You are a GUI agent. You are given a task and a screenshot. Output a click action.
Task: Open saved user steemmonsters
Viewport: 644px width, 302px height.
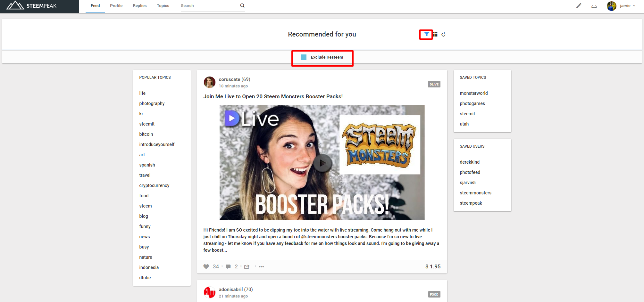(475, 193)
